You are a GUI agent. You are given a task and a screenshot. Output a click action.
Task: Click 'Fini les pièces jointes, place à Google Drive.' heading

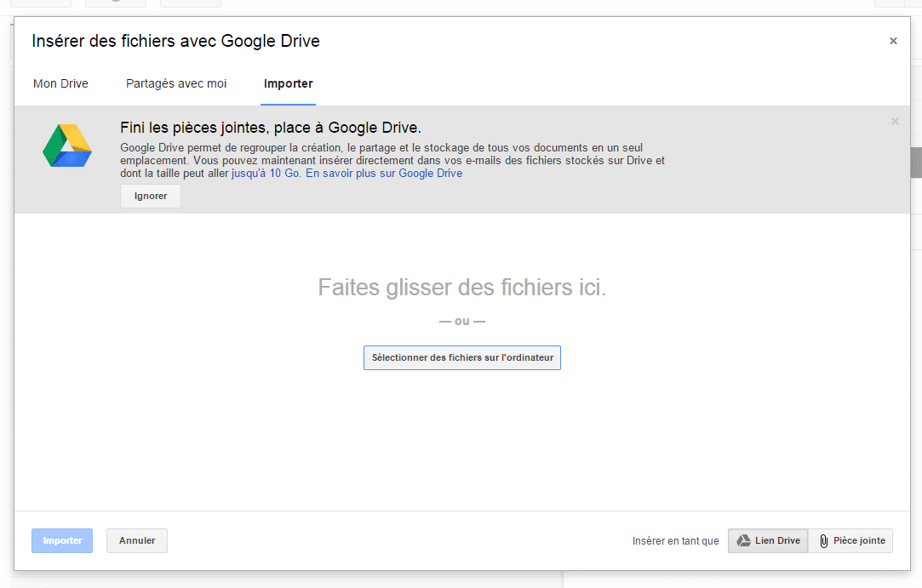(x=271, y=128)
